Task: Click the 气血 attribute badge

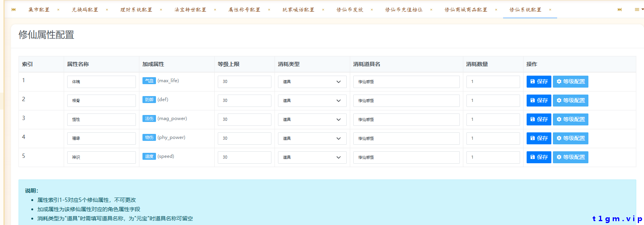Action: 149,81
